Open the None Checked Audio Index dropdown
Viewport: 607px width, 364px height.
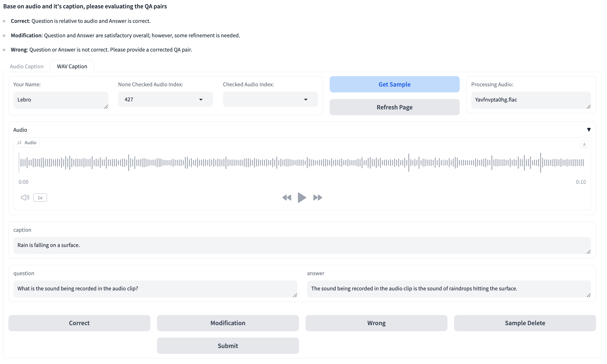click(165, 100)
